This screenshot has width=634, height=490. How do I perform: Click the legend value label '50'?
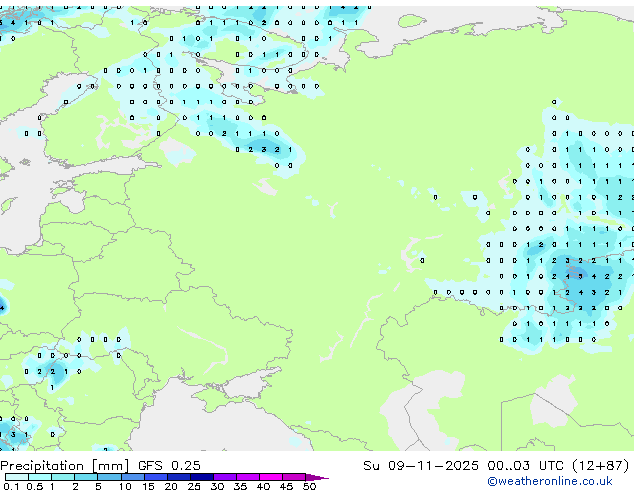click(x=309, y=486)
